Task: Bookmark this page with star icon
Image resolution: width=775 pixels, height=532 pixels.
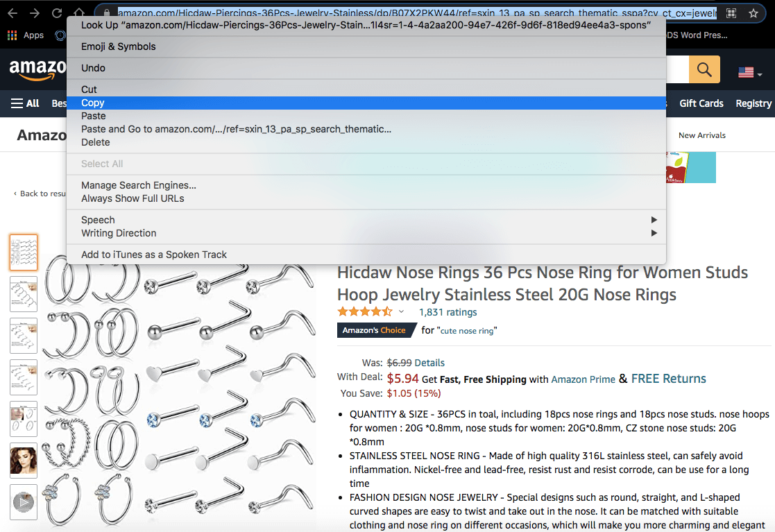Action: click(x=753, y=13)
